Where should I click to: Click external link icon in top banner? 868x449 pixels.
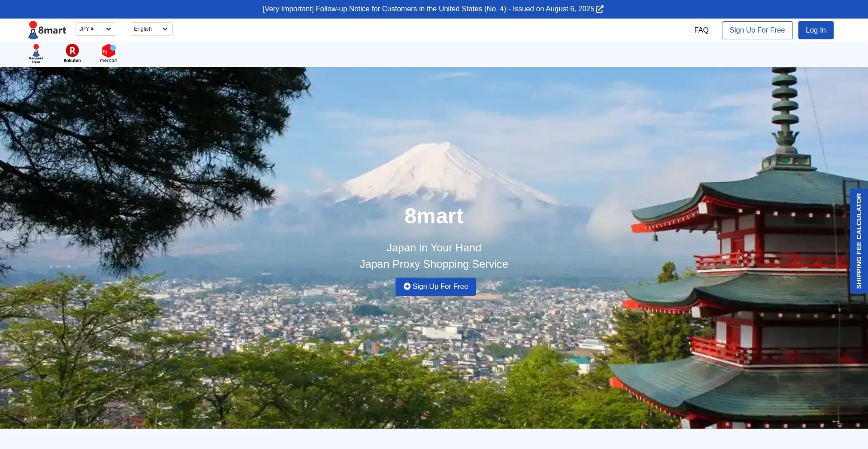point(600,9)
